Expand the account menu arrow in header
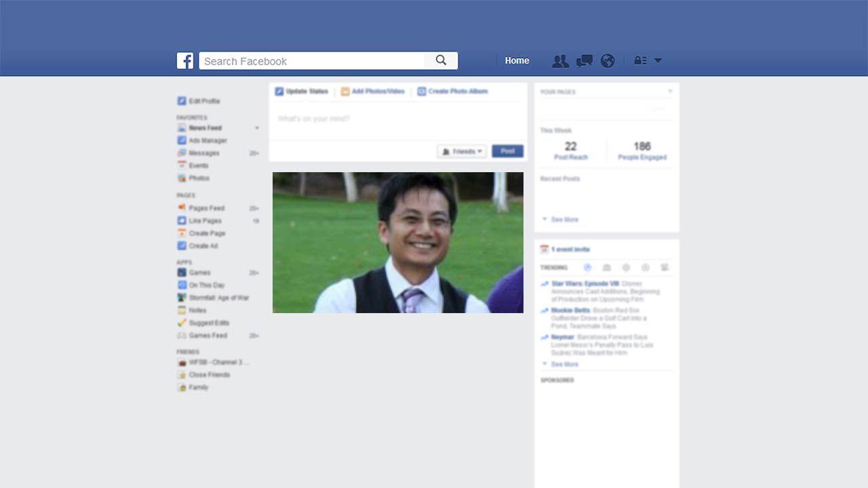The image size is (868, 488). coord(658,61)
